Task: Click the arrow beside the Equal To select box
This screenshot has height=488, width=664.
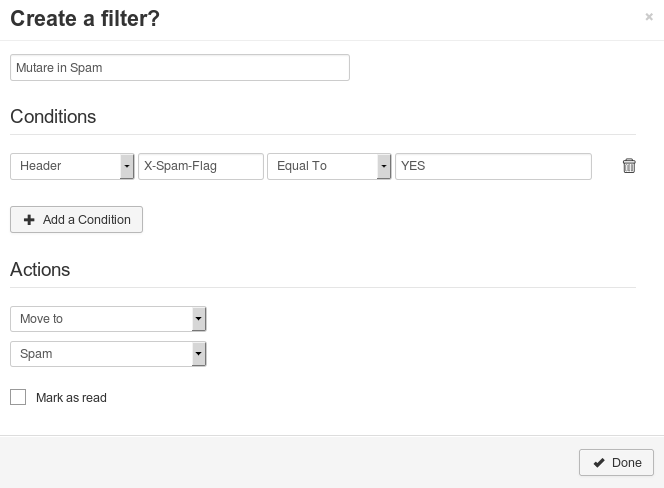Action: pyautogui.click(x=384, y=166)
